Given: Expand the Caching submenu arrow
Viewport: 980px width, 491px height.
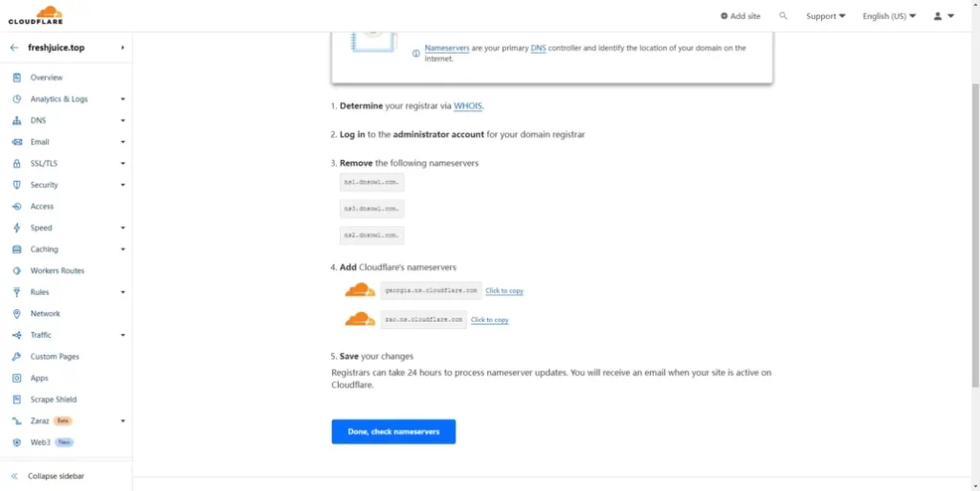Looking at the screenshot, I should click(x=123, y=249).
